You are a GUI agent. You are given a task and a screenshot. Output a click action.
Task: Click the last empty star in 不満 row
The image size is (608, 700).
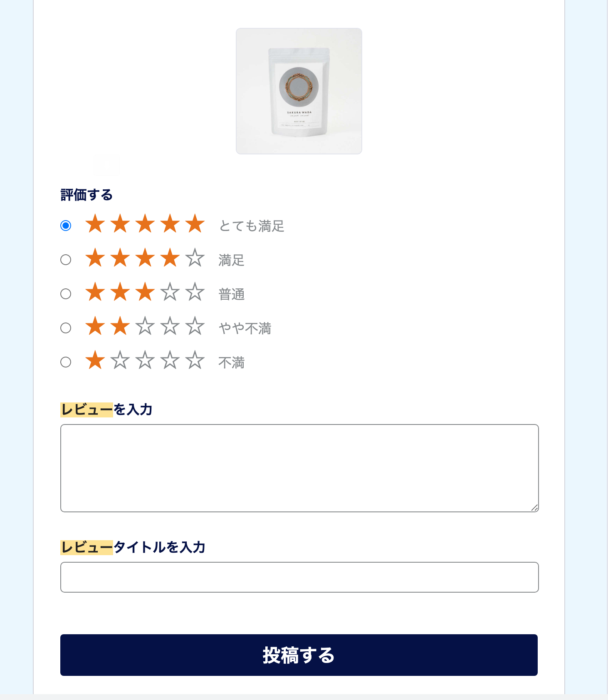(195, 360)
